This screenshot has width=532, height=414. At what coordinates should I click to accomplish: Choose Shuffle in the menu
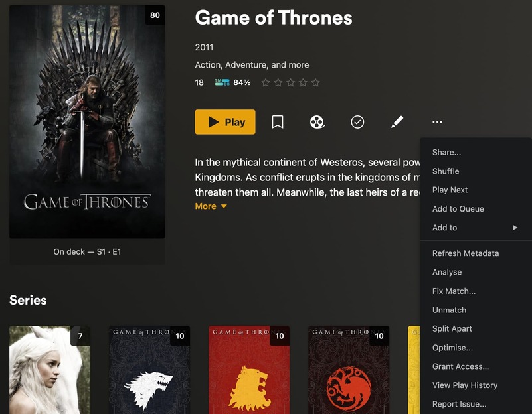tap(476, 171)
